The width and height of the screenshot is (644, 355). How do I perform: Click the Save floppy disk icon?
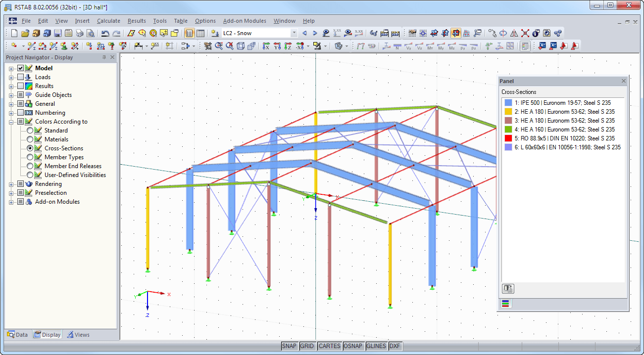pyautogui.click(x=57, y=33)
